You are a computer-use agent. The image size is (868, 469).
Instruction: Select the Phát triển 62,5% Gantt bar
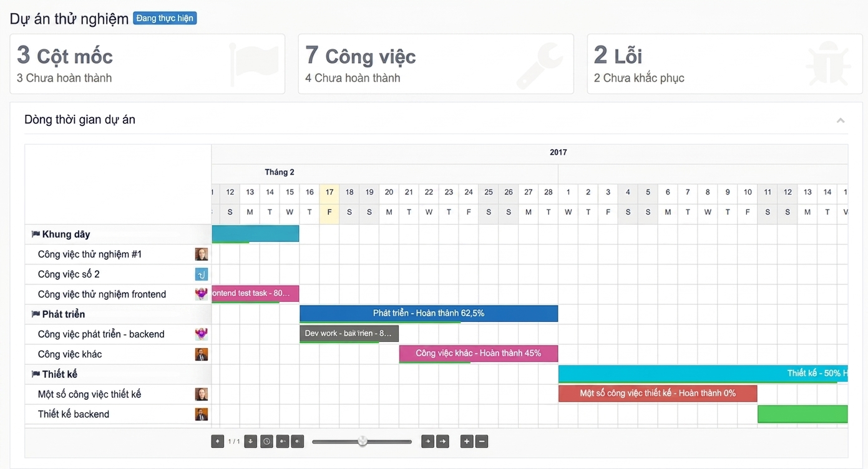[429, 314]
